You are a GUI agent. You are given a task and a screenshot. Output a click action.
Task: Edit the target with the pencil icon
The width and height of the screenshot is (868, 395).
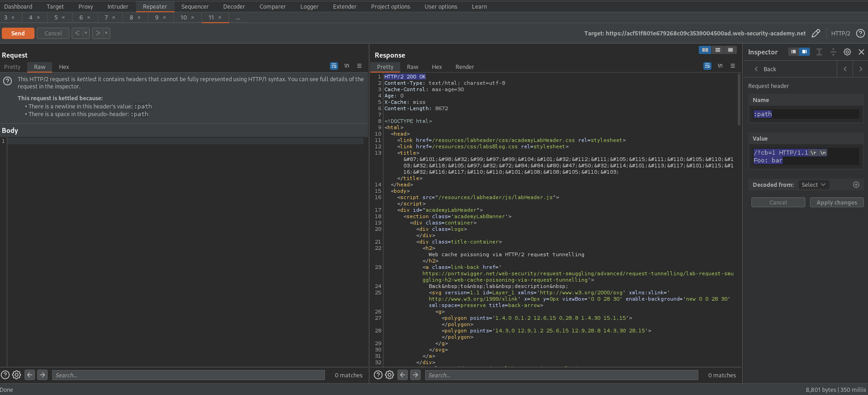pos(816,33)
